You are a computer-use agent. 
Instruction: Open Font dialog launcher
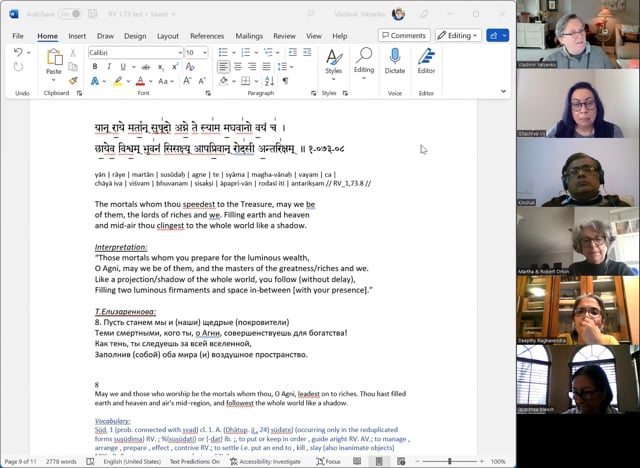point(208,93)
